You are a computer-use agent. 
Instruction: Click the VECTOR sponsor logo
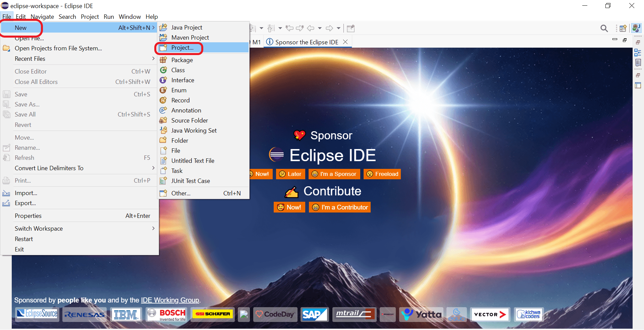[490, 315]
